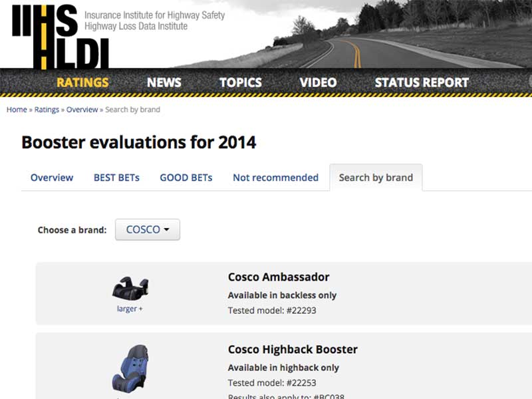Click the Cosco Ambassador heading
Viewport: 532px width, 399px height.
279,277
